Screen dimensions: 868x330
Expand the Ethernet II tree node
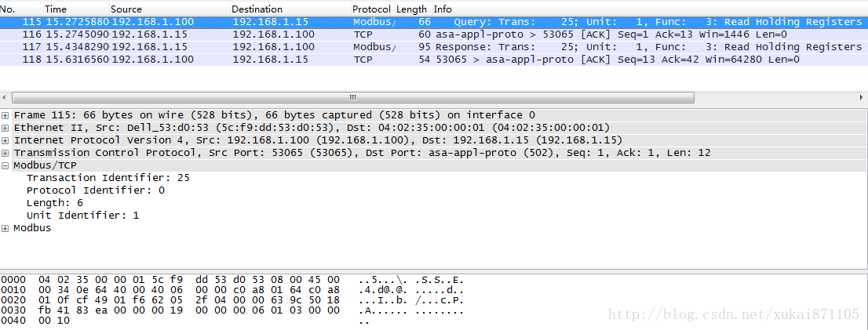coord(5,128)
